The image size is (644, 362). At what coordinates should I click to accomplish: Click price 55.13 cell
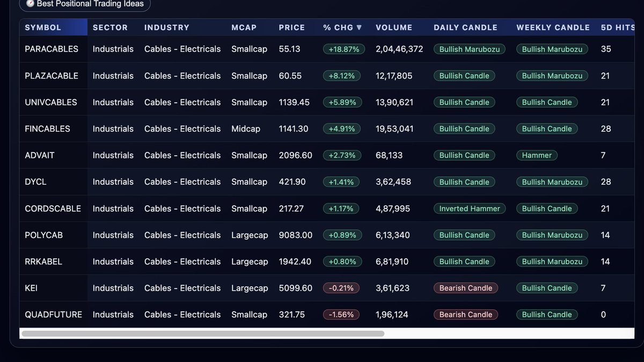click(290, 49)
